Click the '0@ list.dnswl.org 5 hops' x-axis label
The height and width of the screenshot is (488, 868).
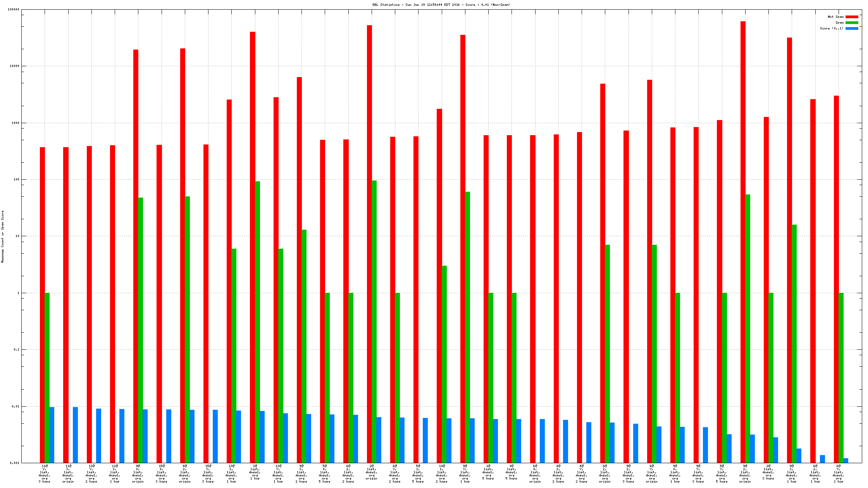511,472
